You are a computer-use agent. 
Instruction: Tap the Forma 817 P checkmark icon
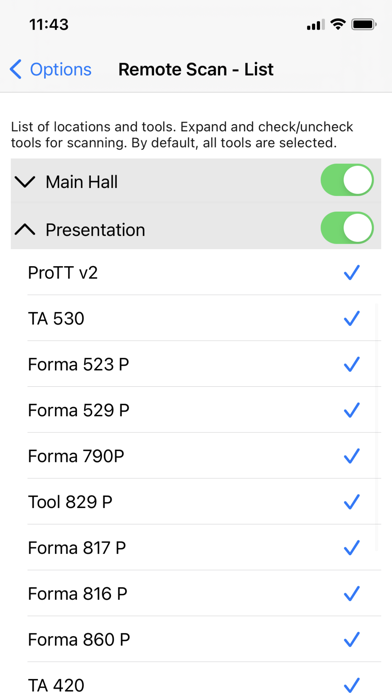351,548
